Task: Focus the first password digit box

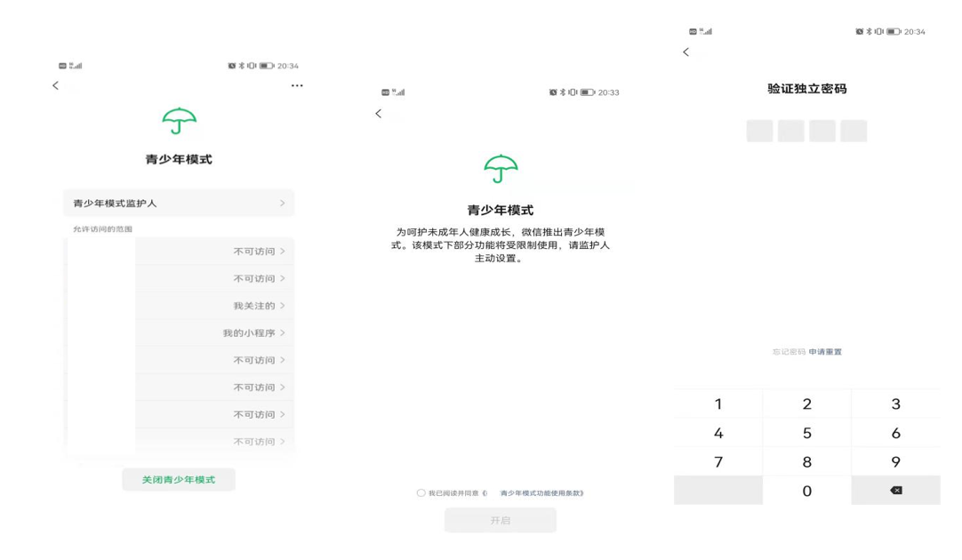Action: (x=759, y=131)
